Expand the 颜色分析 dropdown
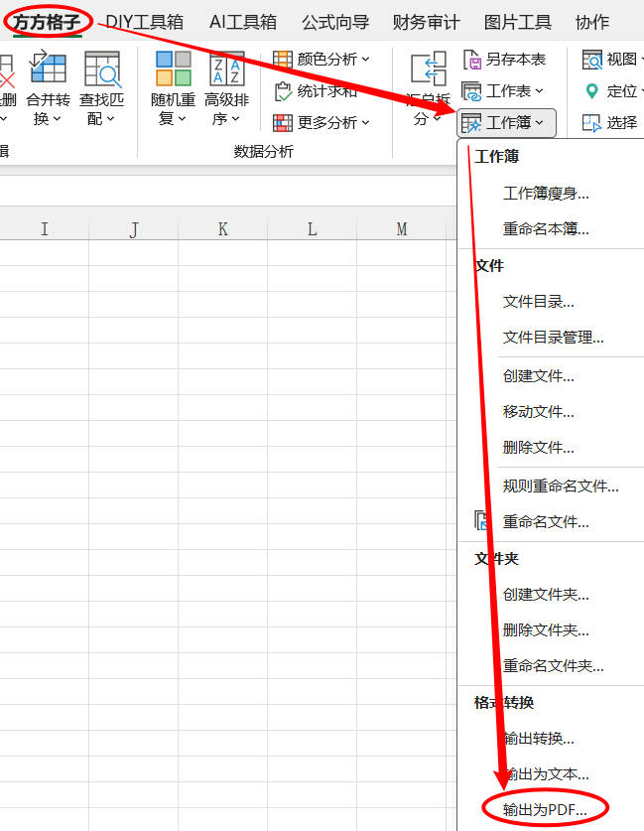Viewport: 644px width, 831px height. (x=322, y=60)
